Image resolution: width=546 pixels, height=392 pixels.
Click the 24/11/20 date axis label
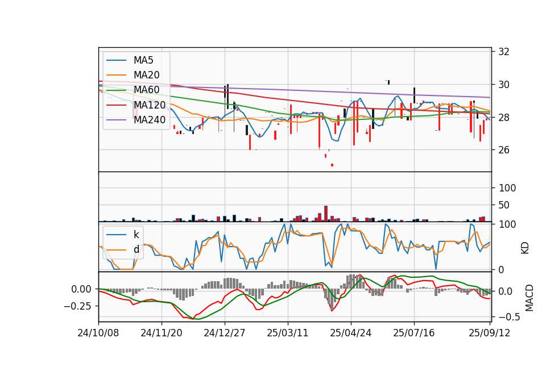coord(161,333)
